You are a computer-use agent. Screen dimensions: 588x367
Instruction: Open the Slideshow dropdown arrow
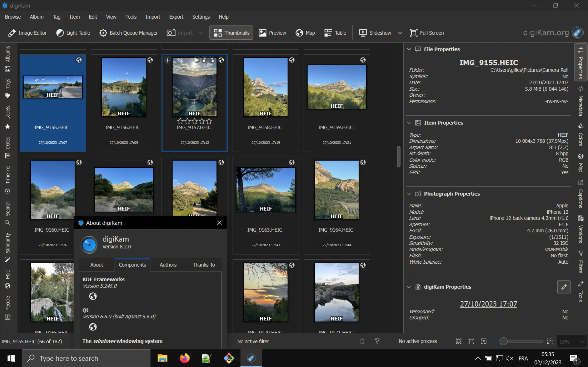pos(400,33)
